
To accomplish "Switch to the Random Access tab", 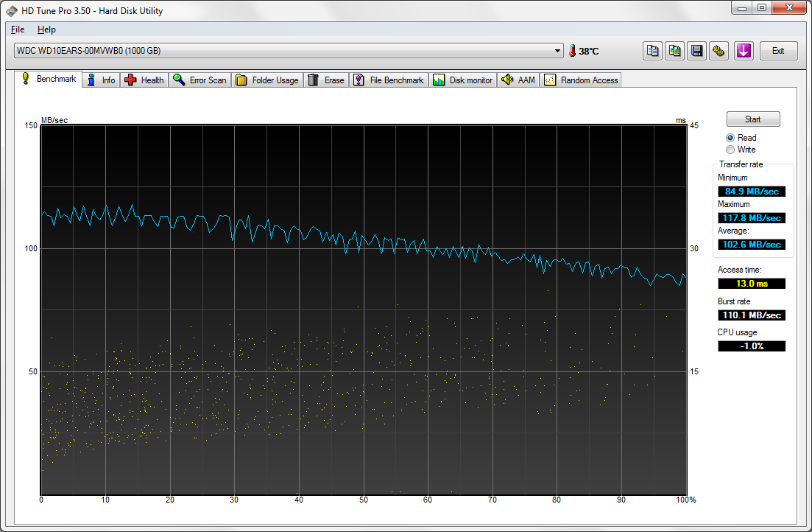I will point(582,80).
